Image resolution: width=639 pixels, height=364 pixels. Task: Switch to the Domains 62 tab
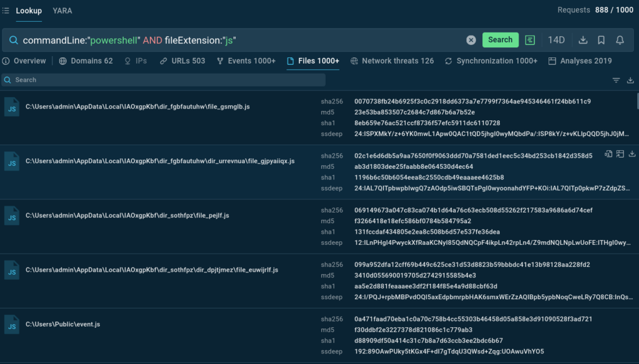pyautogui.click(x=86, y=61)
